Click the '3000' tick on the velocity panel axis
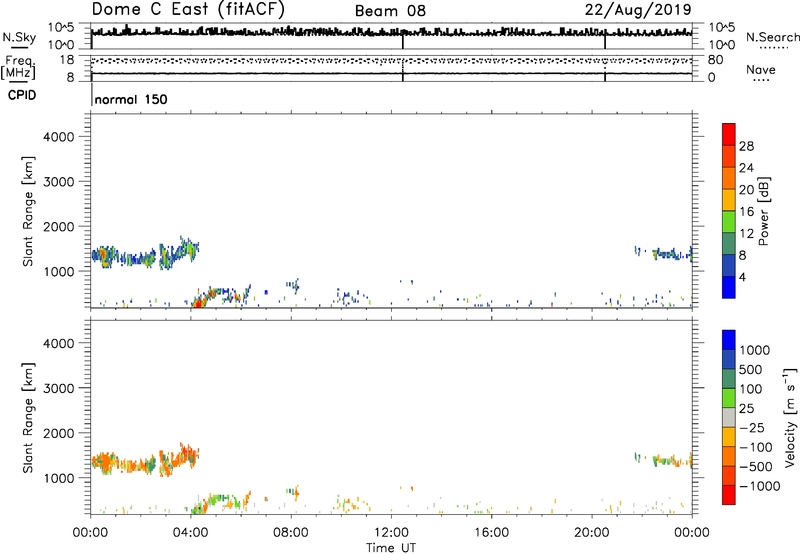The height and width of the screenshot is (554, 800). click(x=59, y=388)
